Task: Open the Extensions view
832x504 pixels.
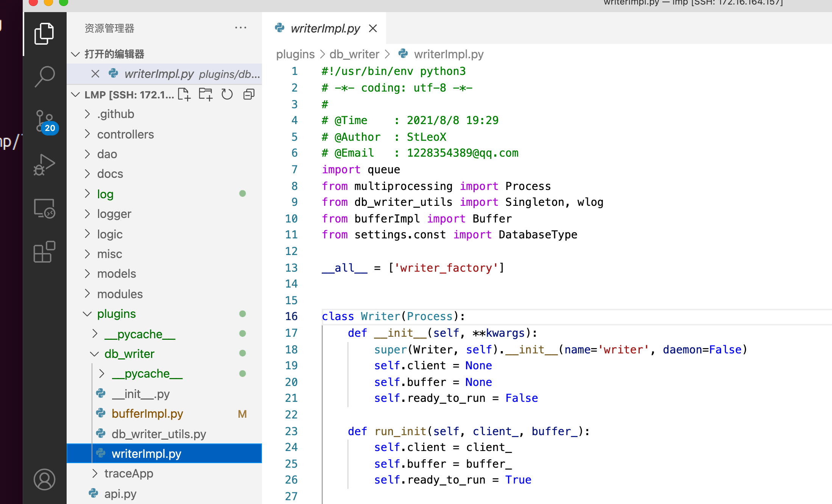Action: pyautogui.click(x=45, y=252)
